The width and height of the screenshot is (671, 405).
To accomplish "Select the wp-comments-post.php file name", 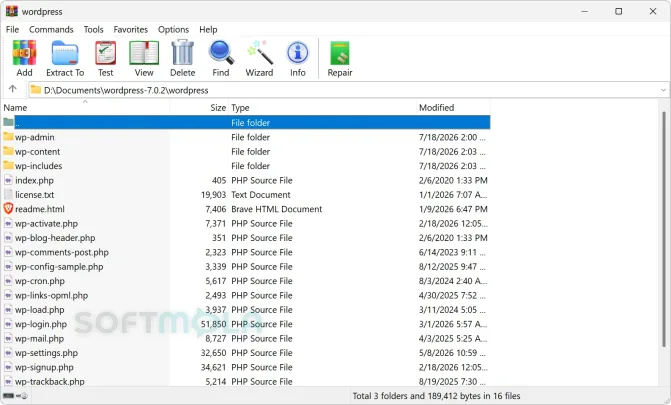I will coord(62,252).
